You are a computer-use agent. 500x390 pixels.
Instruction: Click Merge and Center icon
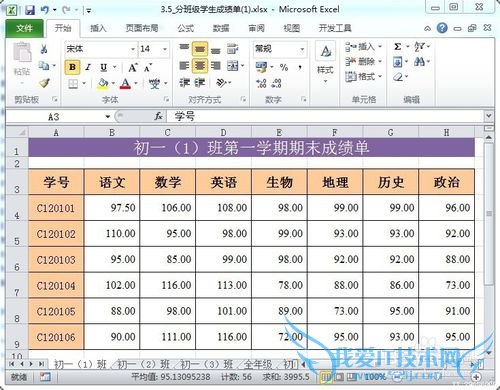click(x=233, y=66)
